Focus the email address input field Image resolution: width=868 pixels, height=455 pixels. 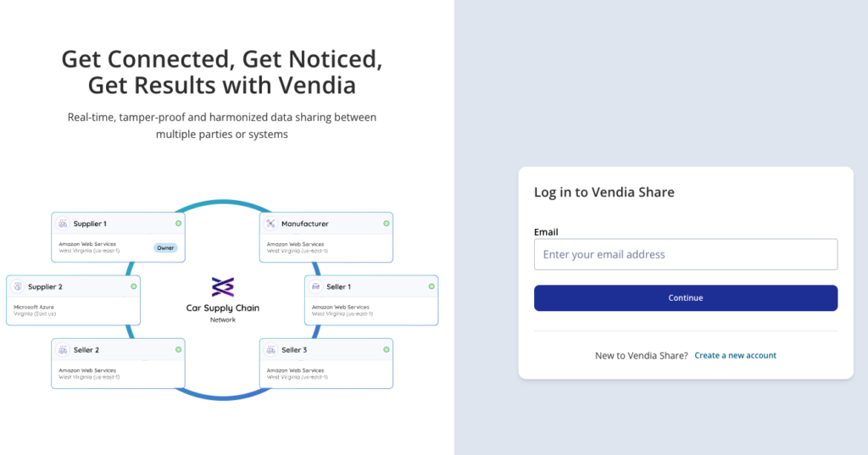[x=685, y=255]
